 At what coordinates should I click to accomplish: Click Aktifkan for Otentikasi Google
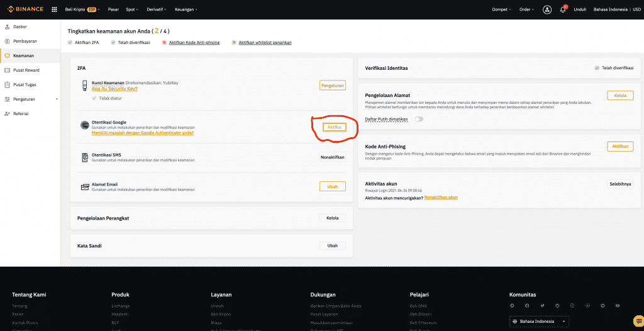(335, 127)
